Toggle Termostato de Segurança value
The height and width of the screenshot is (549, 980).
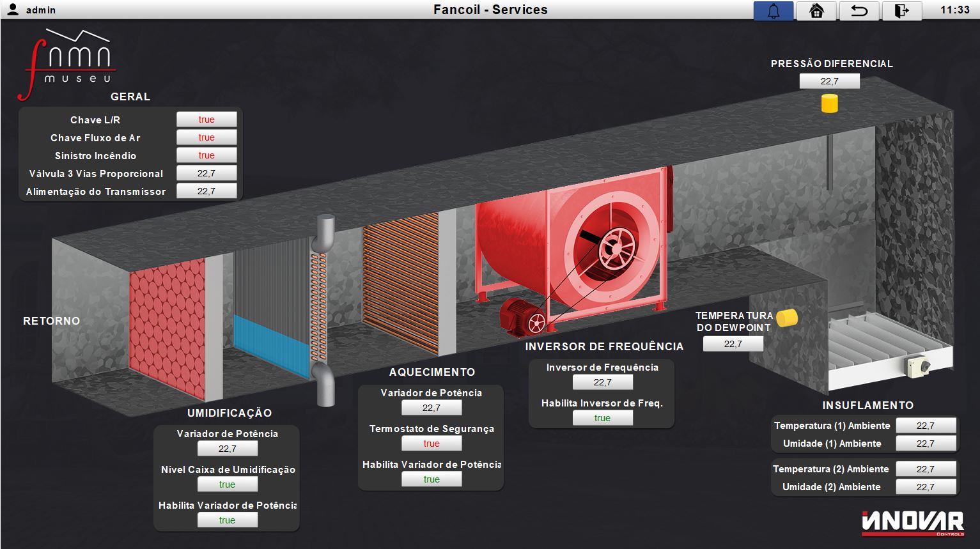432,444
